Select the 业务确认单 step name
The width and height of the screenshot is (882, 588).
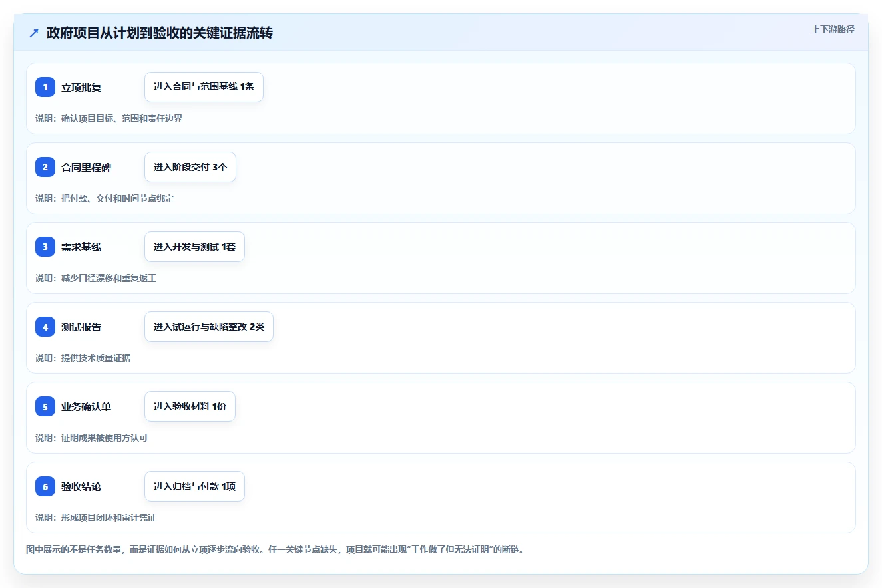(x=87, y=406)
